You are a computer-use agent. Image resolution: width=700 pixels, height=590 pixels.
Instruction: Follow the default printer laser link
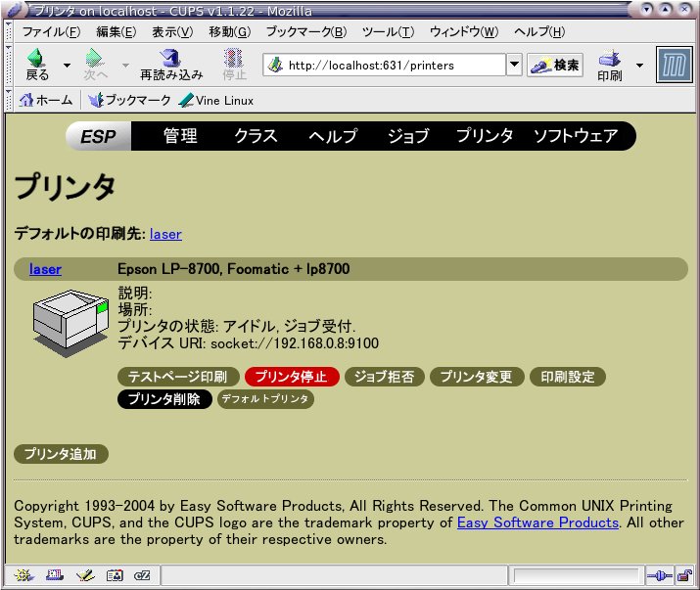click(165, 234)
